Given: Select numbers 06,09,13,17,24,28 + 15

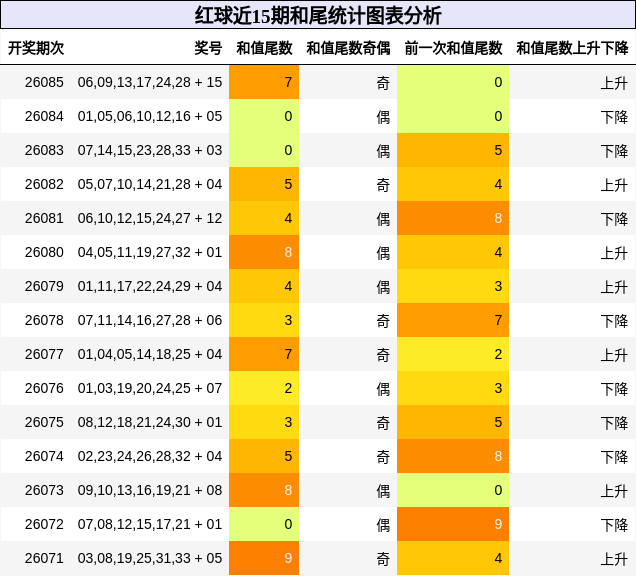Looking at the screenshot, I should [150, 82].
